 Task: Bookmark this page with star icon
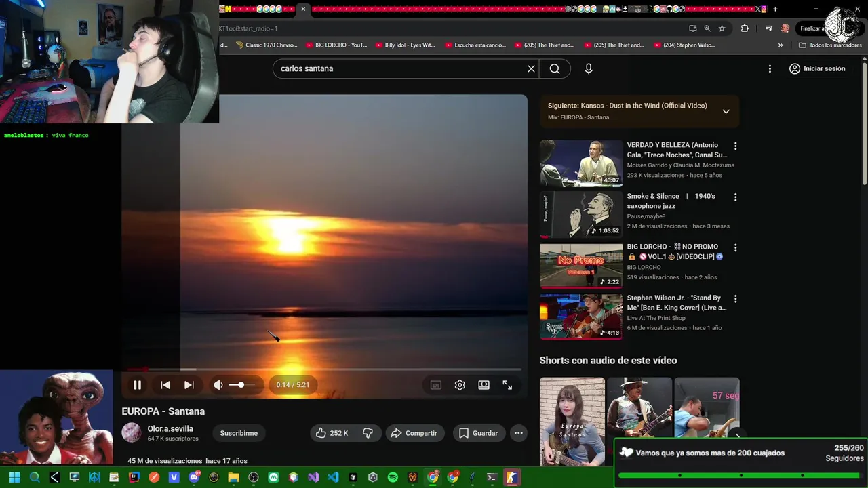[x=722, y=28]
